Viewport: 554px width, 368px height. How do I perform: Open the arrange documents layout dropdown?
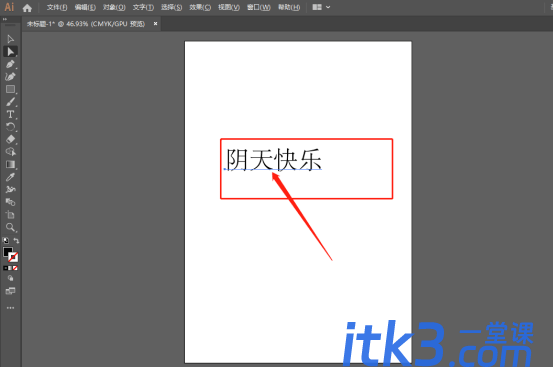pyautogui.click(x=321, y=7)
